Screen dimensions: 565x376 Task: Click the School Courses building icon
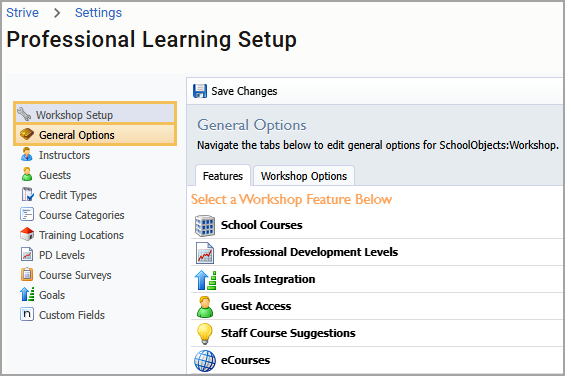click(205, 225)
